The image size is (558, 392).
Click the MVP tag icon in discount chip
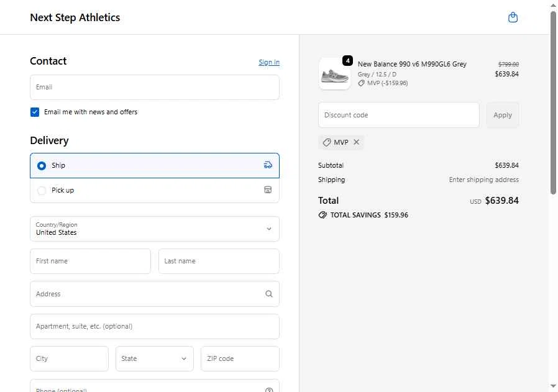327,142
